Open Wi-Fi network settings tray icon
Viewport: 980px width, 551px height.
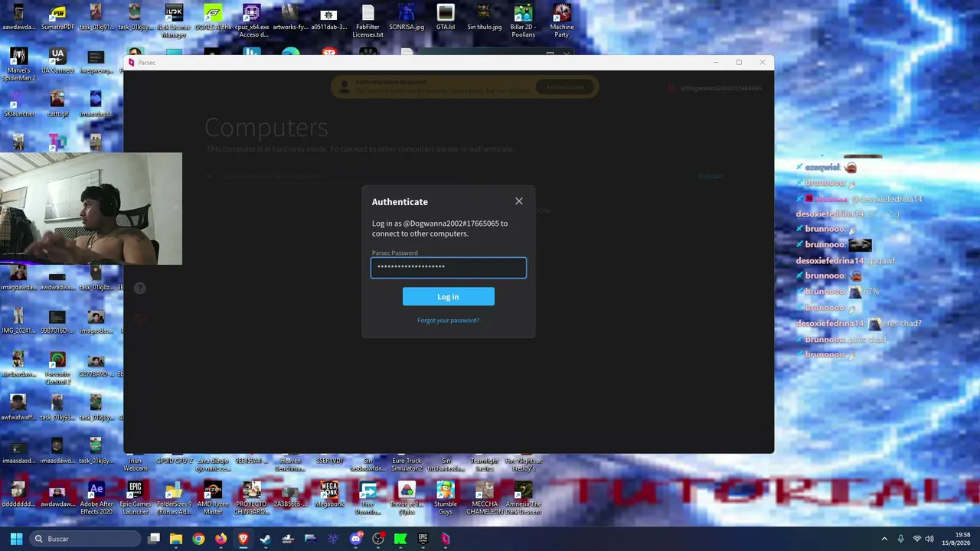click(916, 539)
